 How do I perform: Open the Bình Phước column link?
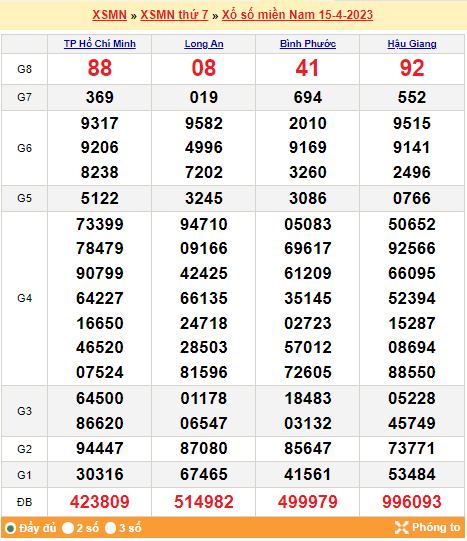pos(308,44)
